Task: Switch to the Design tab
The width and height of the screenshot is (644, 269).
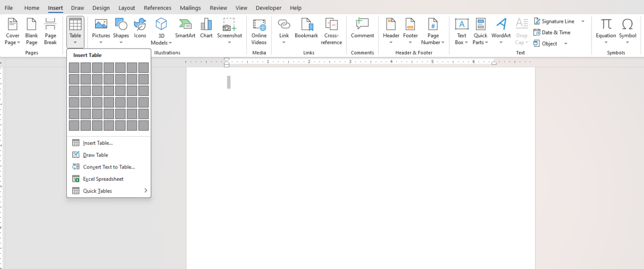Action: (101, 8)
